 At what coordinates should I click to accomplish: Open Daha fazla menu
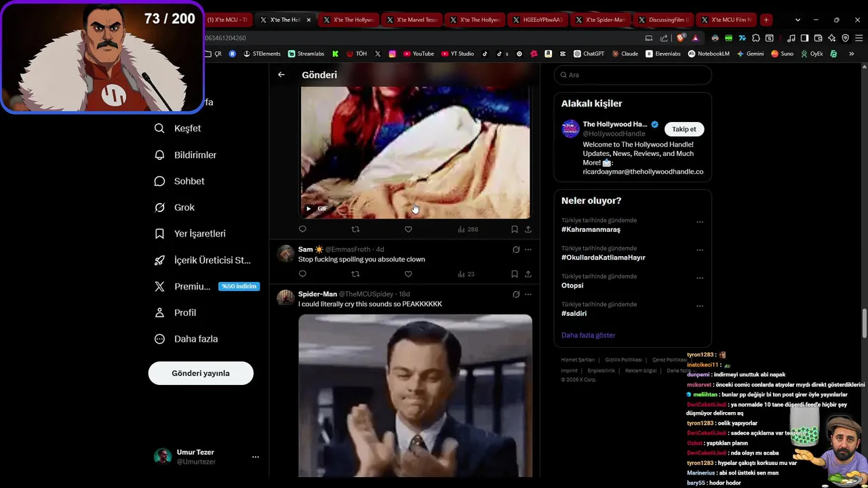pyautogui.click(x=186, y=339)
